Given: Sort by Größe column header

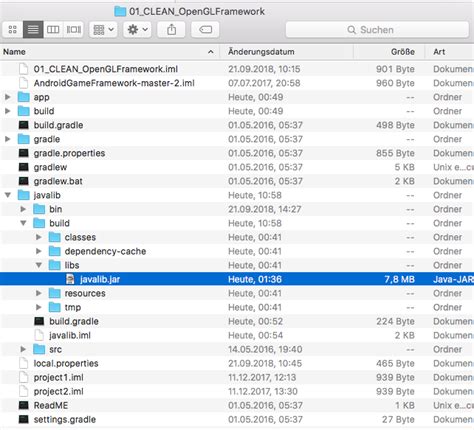Looking at the screenshot, I should tap(389, 52).
